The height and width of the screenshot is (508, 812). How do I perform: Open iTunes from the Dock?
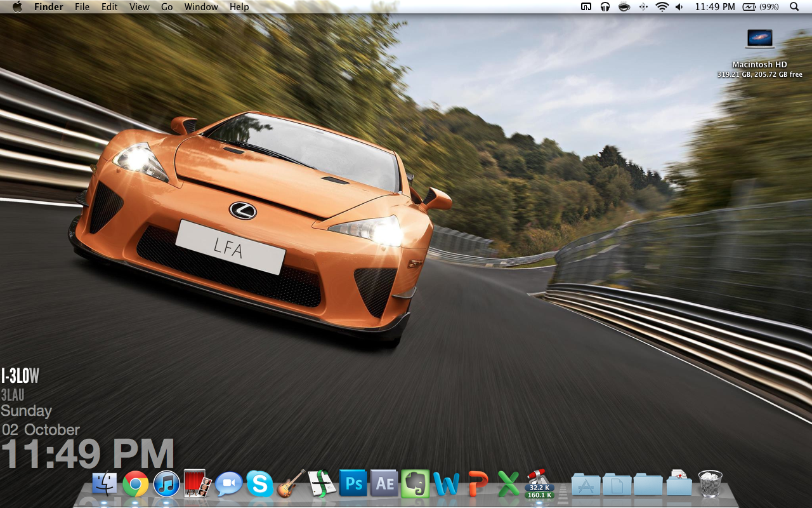[x=166, y=485]
